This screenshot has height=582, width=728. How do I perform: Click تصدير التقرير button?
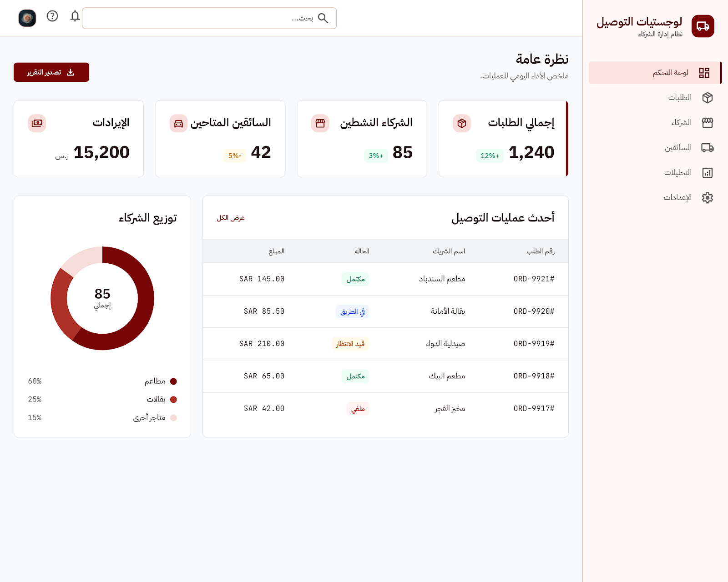tap(51, 72)
